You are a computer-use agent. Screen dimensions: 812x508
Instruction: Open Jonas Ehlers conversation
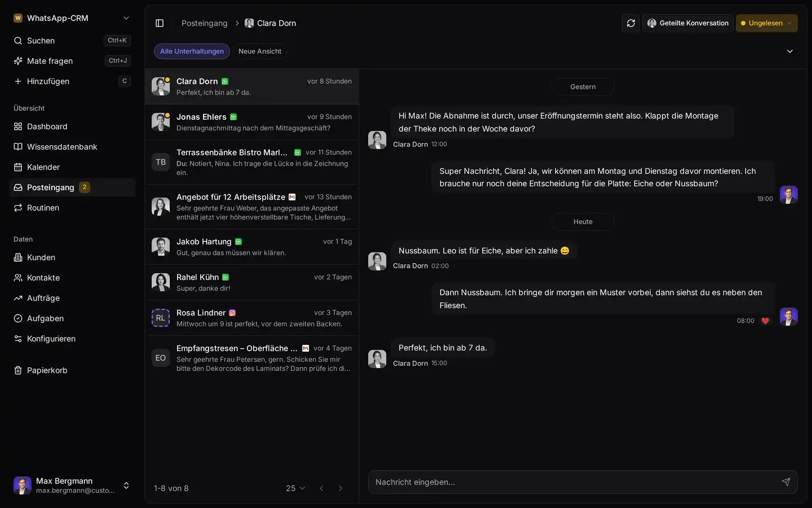pyautogui.click(x=252, y=122)
